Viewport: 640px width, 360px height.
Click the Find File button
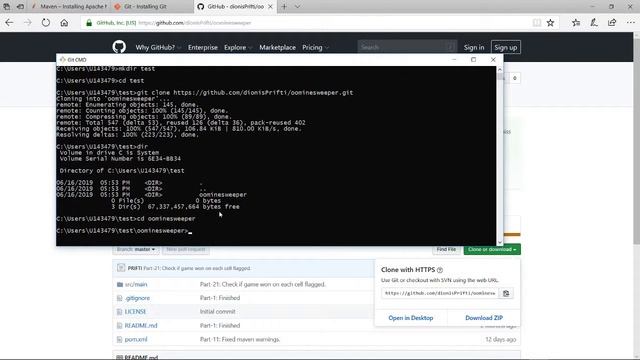click(x=446, y=249)
